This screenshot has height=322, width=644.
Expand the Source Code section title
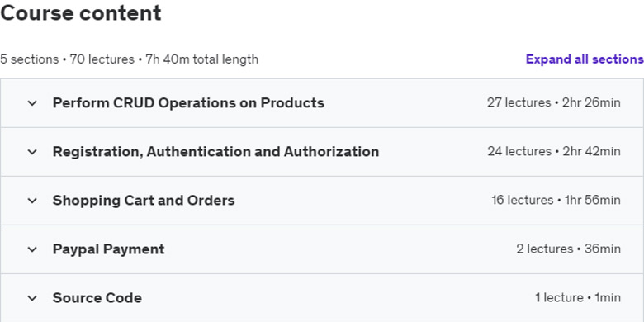(x=97, y=298)
